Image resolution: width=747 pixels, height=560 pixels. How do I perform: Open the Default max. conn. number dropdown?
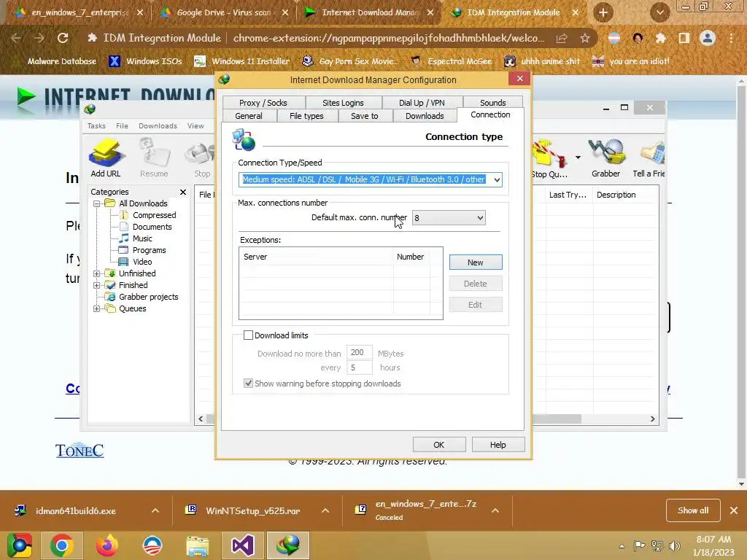tap(449, 217)
